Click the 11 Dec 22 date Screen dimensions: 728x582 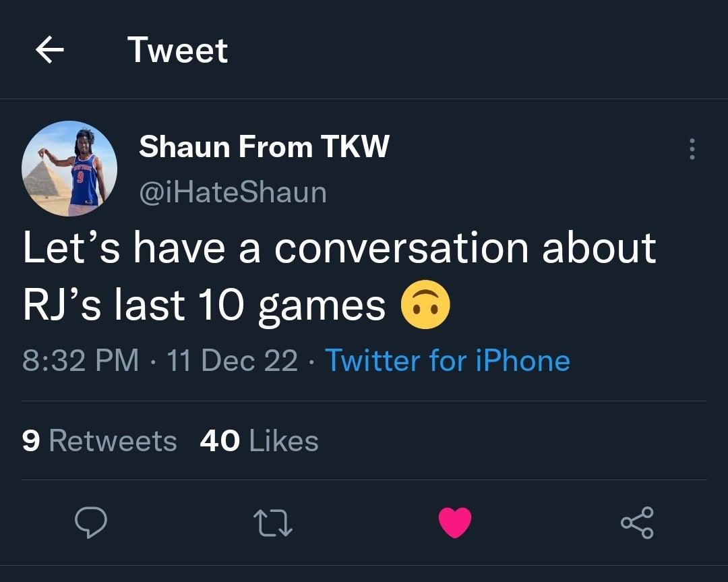coord(232,360)
